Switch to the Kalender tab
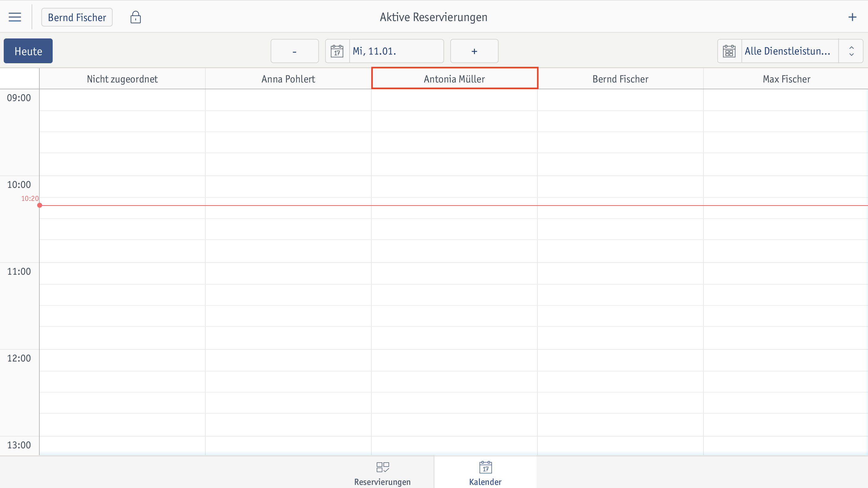Viewport: 868px width, 488px height. pos(485,473)
